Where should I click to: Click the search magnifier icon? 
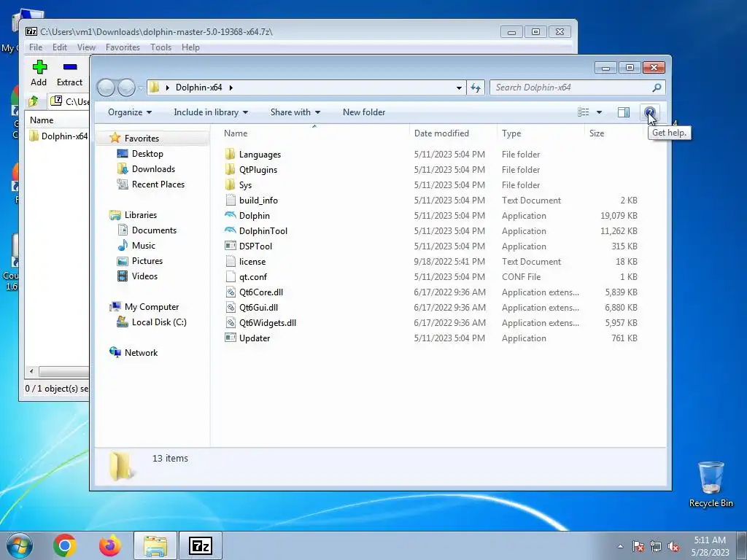657,87
